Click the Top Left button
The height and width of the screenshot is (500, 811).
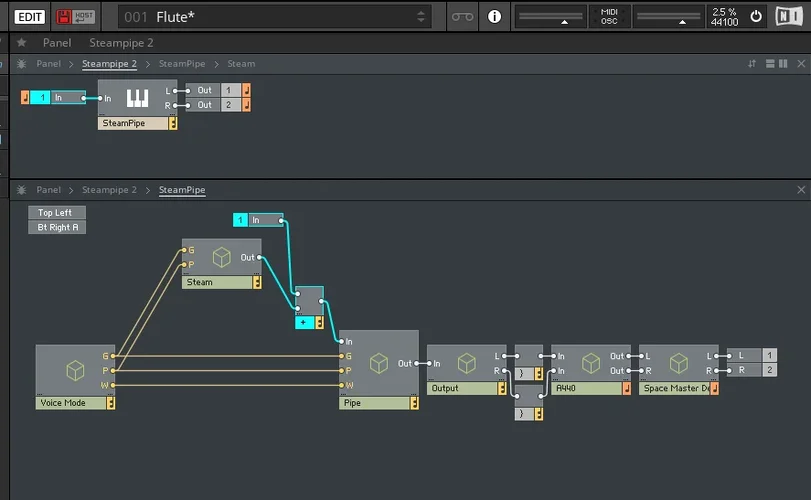click(x=56, y=213)
